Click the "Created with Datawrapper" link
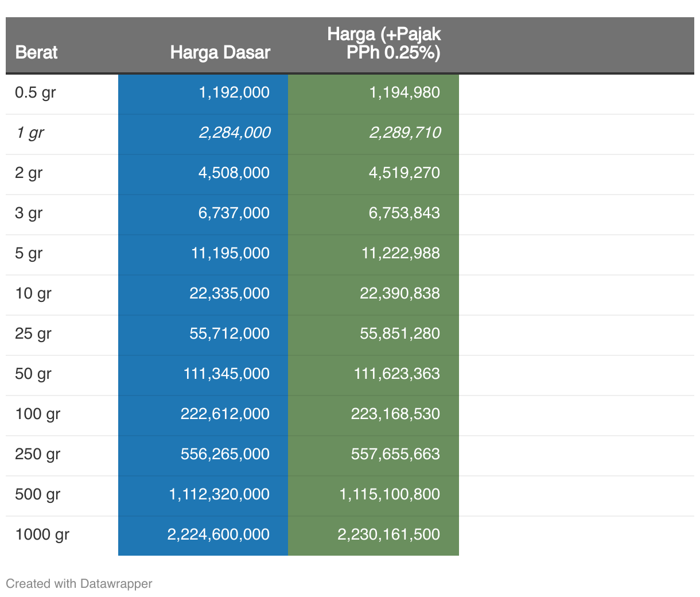 pyautogui.click(x=79, y=584)
